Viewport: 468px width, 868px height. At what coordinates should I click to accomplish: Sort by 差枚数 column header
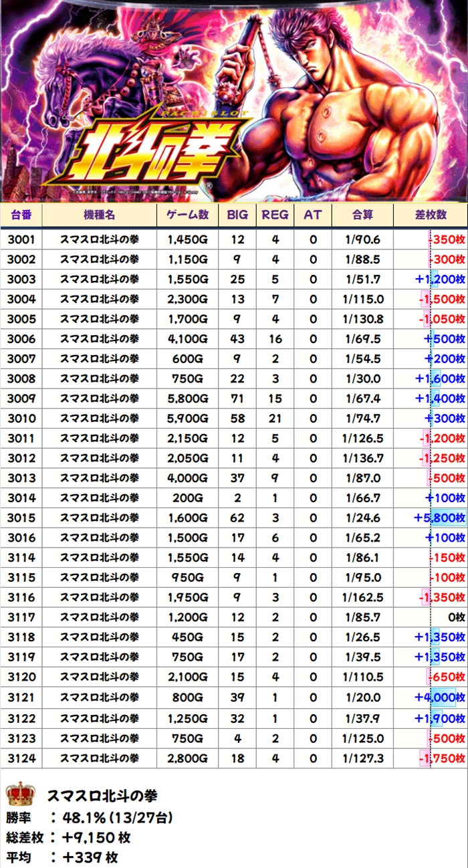coord(431,215)
